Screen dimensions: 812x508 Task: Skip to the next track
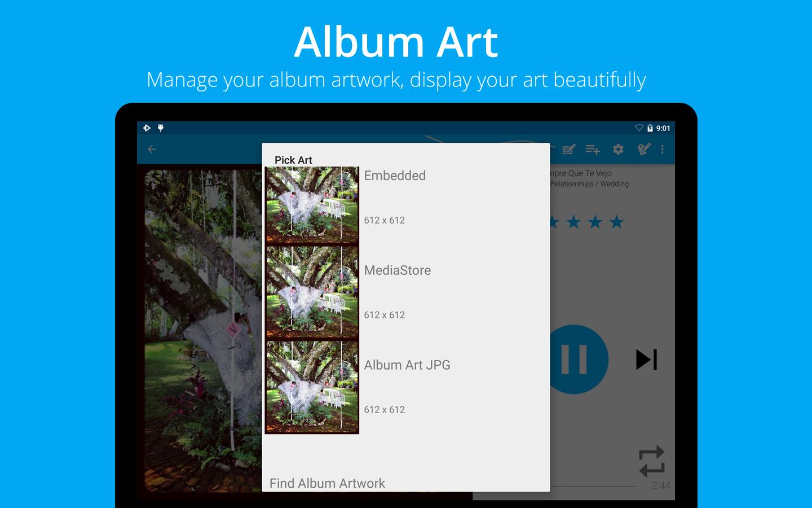point(646,360)
